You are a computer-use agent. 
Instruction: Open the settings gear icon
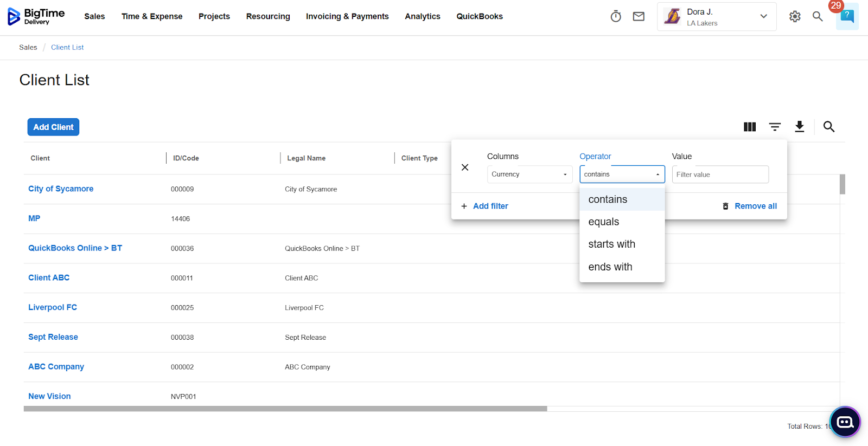click(x=795, y=16)
